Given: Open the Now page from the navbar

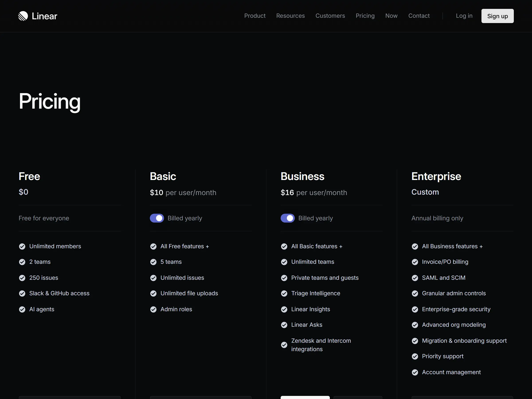Looking at the screenshot, I should pos(391,16).
